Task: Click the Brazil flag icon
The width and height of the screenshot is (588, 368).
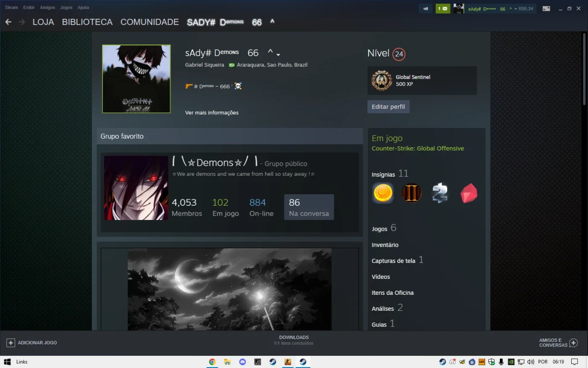Action: tap(231, 65)
